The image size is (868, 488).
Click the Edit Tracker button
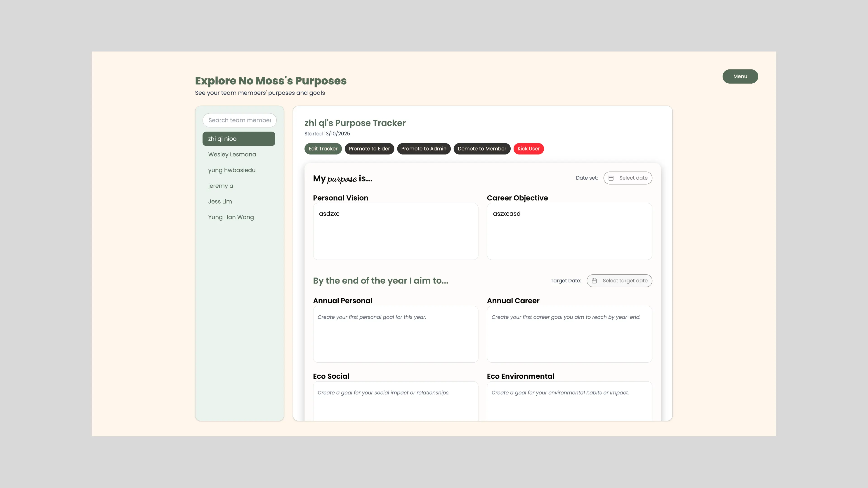tap(323, 148)
